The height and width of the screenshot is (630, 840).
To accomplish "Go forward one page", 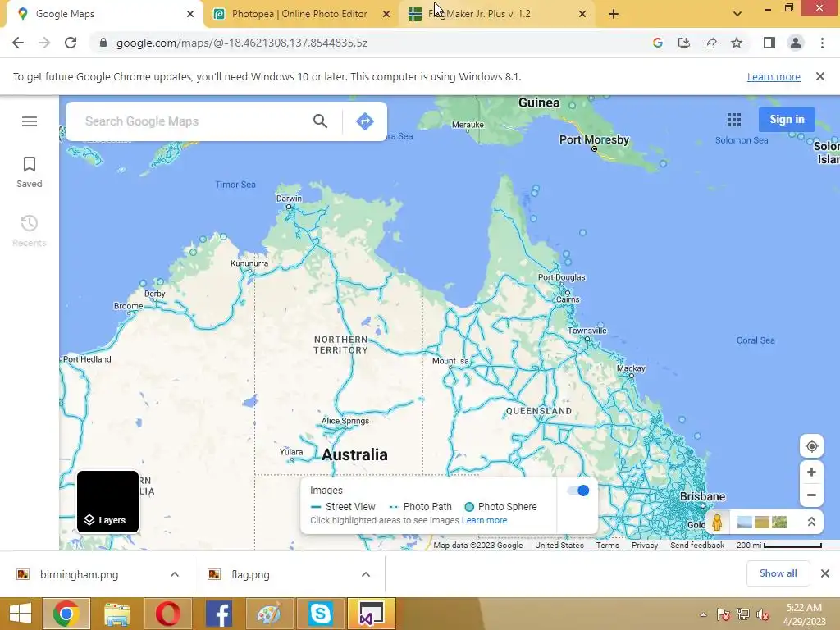I will [44, 43].
